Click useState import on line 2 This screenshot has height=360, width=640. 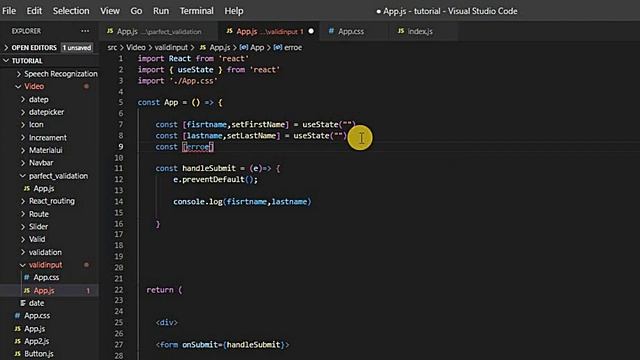click(x=195, y=70)
